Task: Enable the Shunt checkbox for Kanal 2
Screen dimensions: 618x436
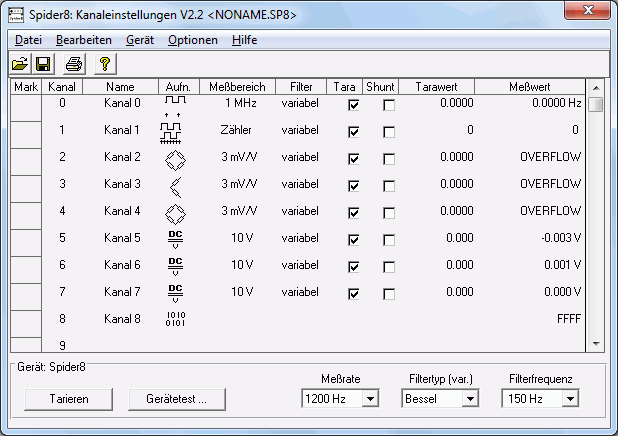Action: (x=388, y=158)
